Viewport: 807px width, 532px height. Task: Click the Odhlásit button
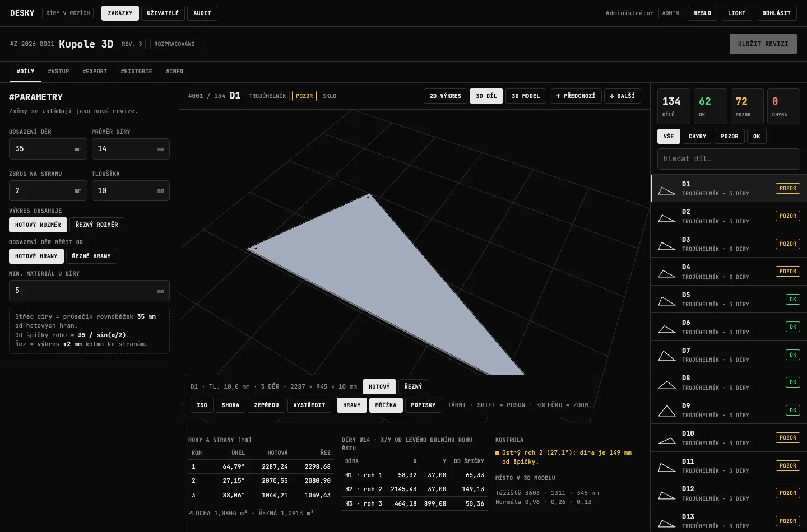777,13
